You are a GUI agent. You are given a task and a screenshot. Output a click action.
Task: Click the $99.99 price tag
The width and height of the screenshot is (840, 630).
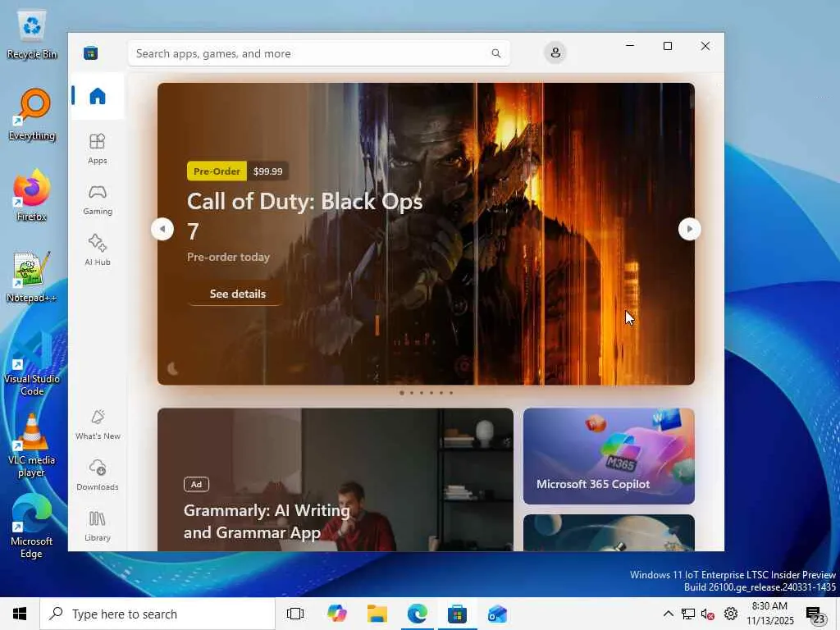click(x=268, y=171)
